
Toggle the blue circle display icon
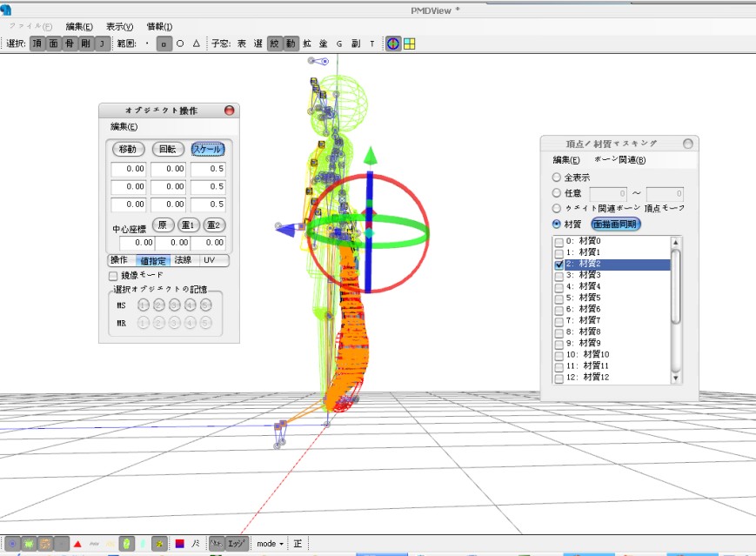tap(12, 544)
